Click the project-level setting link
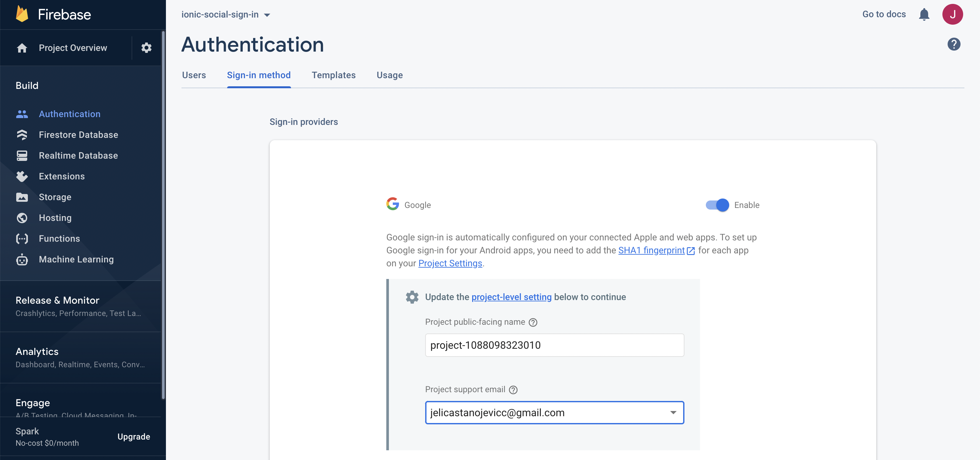Image resolution: width=980 pixels, height=460 pixels. (x=511, y=297)
